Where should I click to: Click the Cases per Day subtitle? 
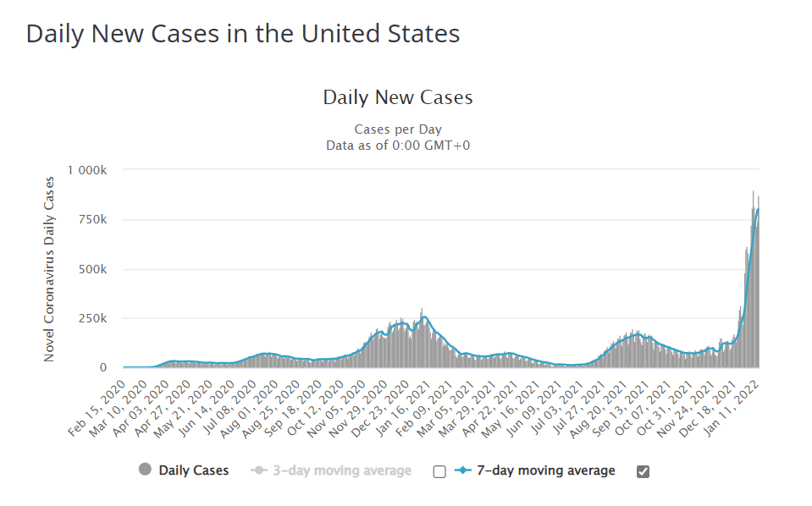coord(398,129)
